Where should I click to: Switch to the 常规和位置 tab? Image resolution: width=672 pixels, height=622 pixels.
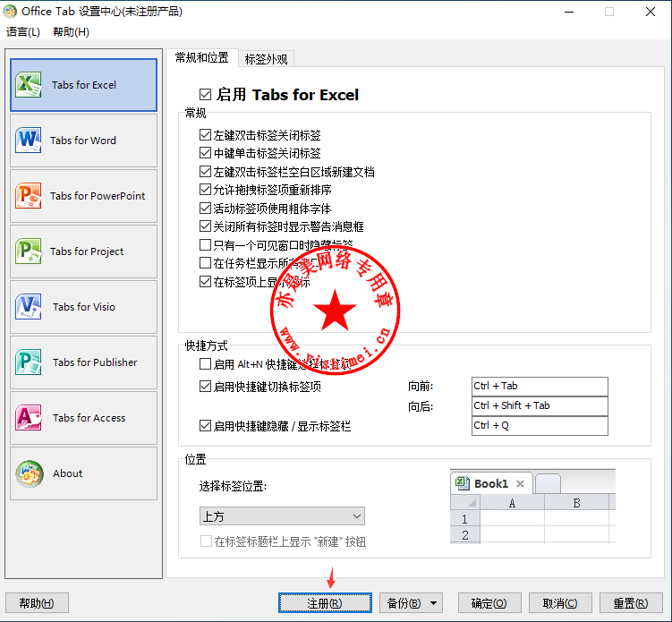coord(202,58)
